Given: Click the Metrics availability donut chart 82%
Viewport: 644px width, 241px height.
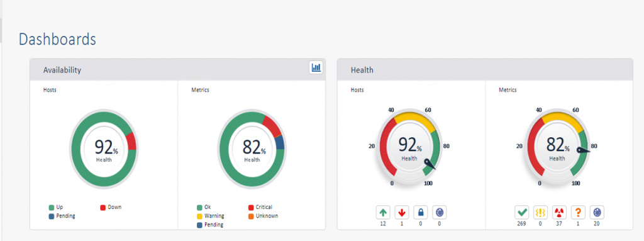Looking at the screenshot, I should pos(252,149).
